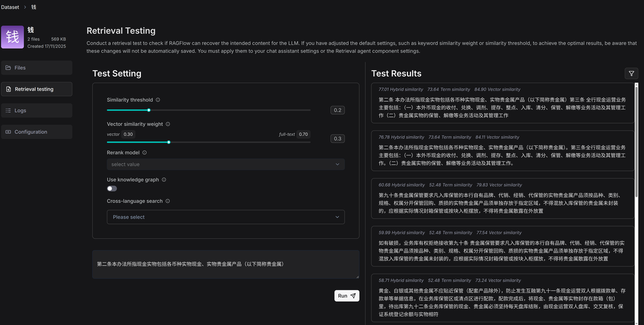
Task: Click info icon next to Cross-language search
Action: [x=168, y=201]
